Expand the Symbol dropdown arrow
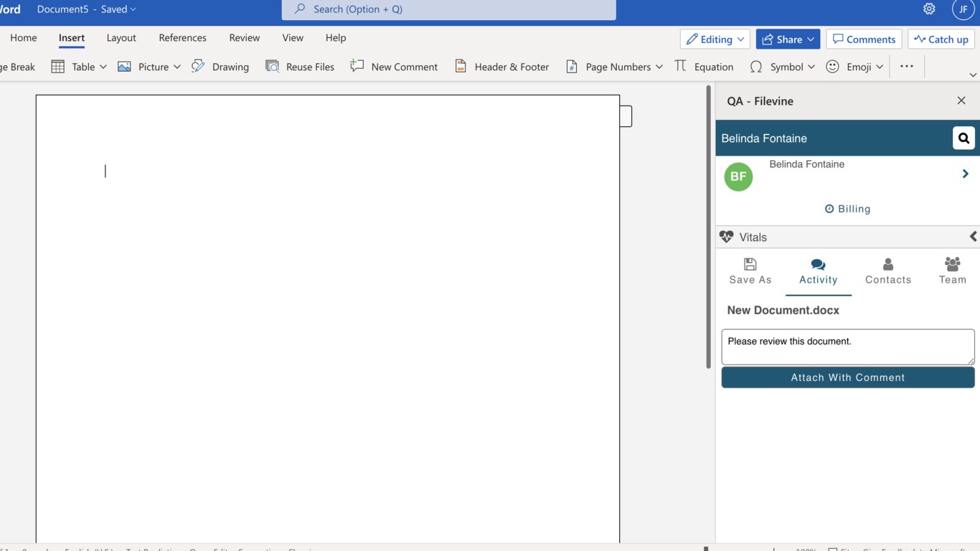980x551 pixels. coord(811,67)
